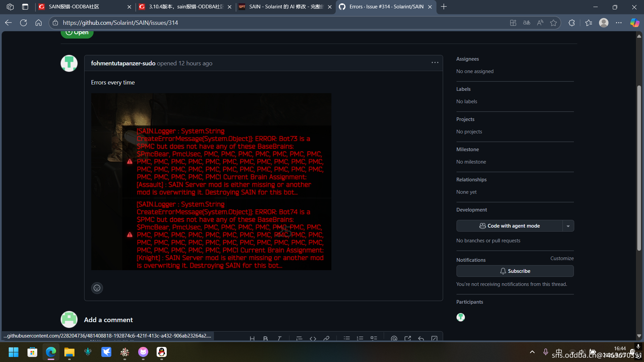Add this page to favorites star
The width and height of the screenshot is (644, 362).
point(553,23)
